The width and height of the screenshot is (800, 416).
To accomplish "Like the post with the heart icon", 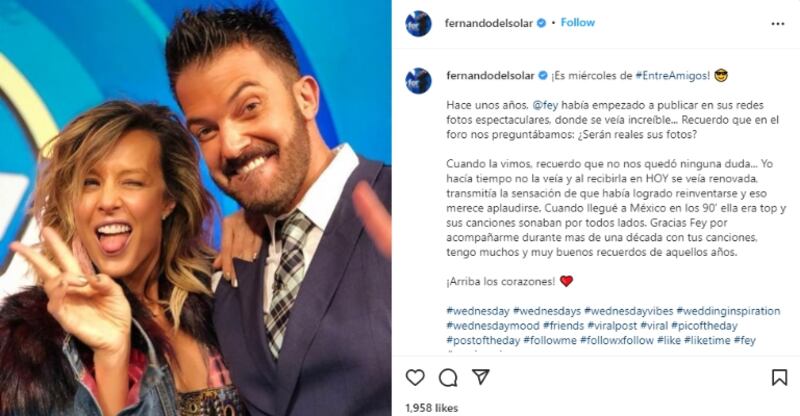I will (x=415, y=378).
